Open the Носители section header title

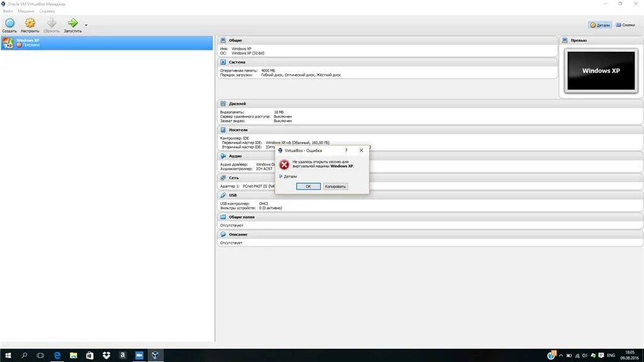pyautogui.click(x=238, y=129)
